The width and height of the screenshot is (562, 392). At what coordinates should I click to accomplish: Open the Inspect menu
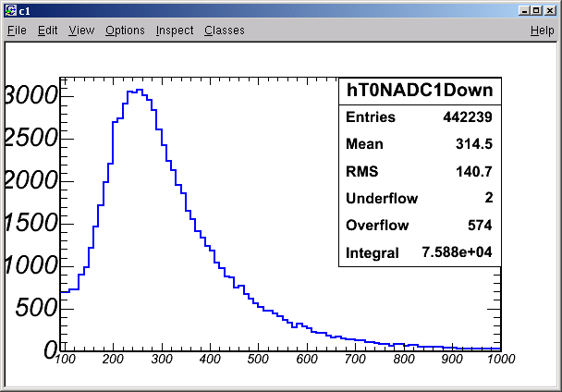click(175, 31)
